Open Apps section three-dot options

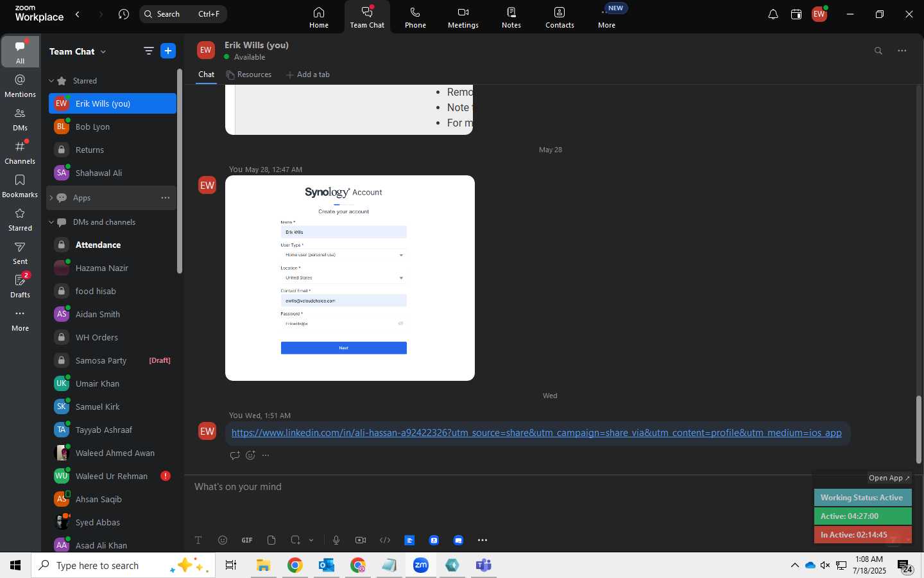click(166, 198)
